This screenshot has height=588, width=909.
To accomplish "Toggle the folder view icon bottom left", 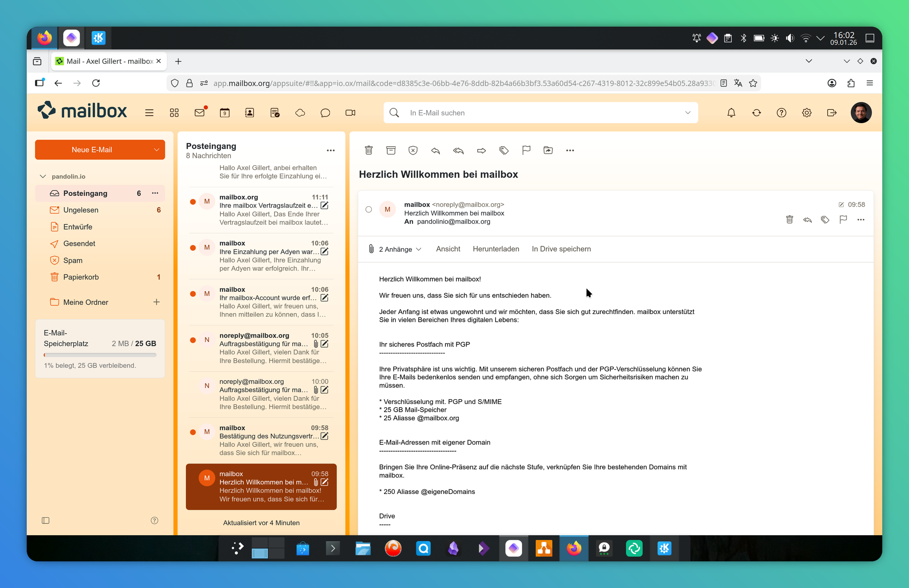I will click(x=45, y=520).
